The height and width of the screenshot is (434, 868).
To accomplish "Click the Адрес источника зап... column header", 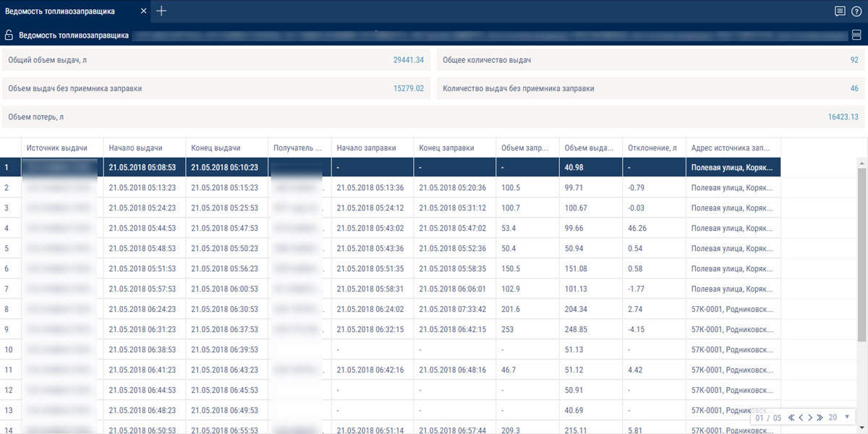I will 733,148.
